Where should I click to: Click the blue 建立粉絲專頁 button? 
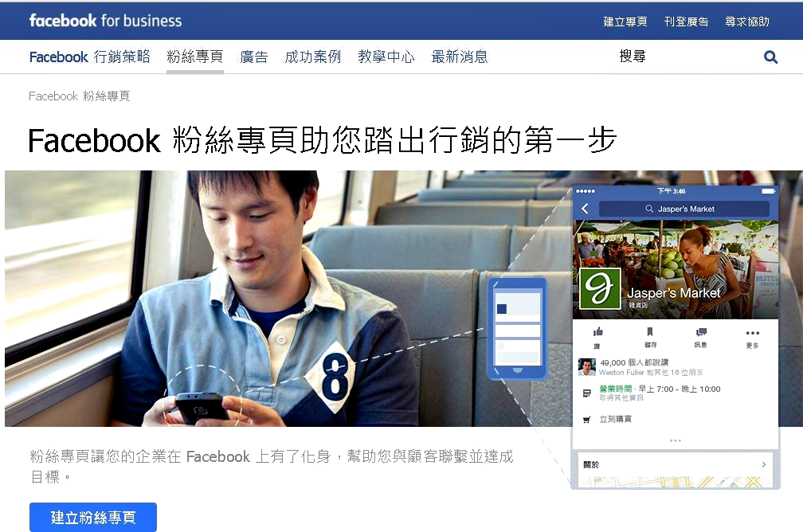click(92, 517)
